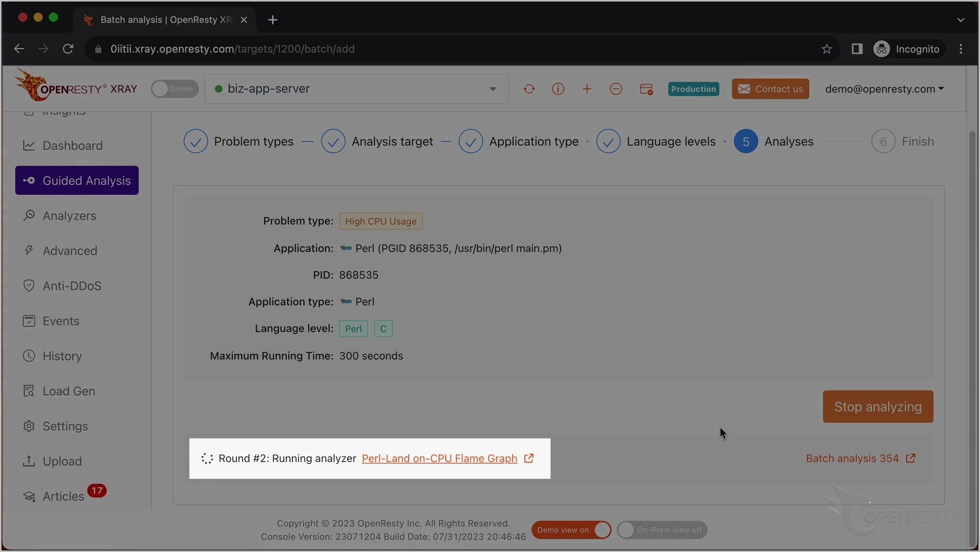Go to the Problem types step

239,141
